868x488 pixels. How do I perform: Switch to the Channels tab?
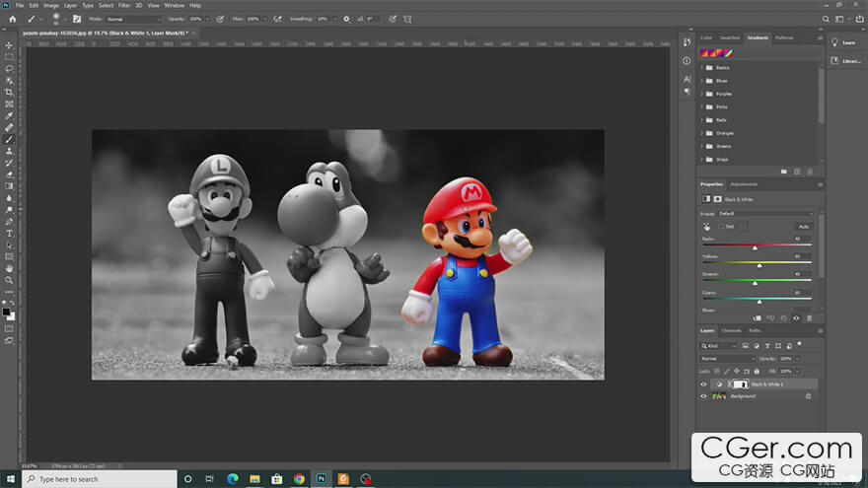click(731, 331)
